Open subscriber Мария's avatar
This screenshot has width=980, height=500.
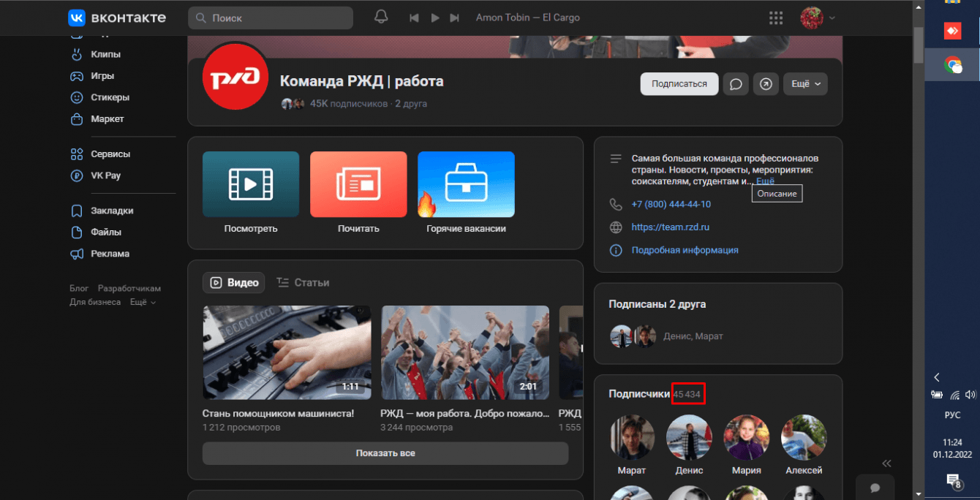click(x=747, y=437)
